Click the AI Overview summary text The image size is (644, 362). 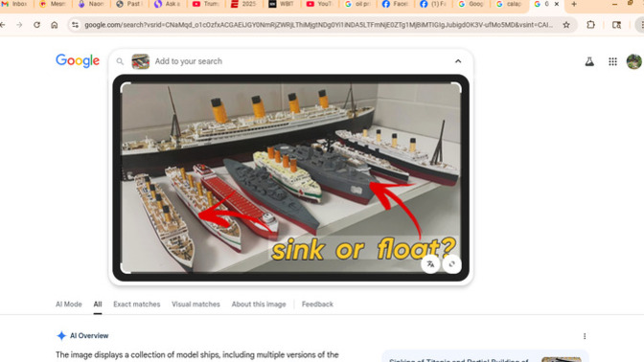pos(197,354)
